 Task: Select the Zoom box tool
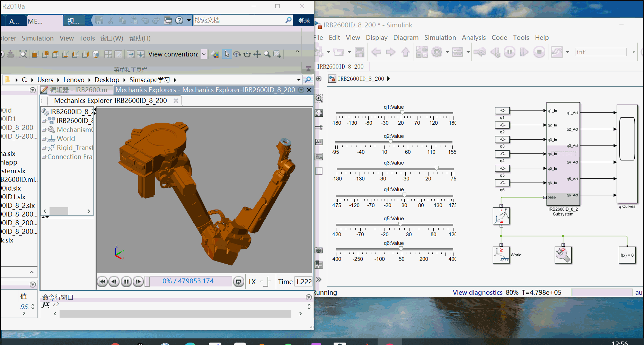277,54
